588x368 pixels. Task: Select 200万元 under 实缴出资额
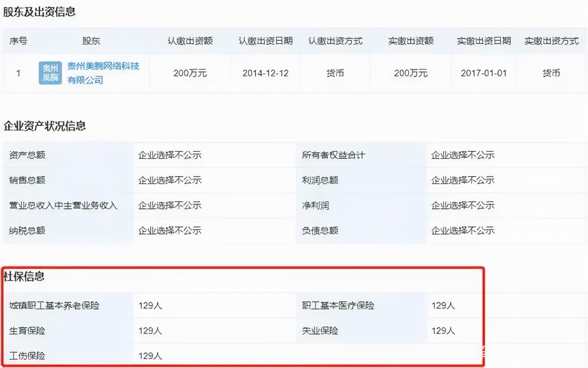[x=411, y=73]
